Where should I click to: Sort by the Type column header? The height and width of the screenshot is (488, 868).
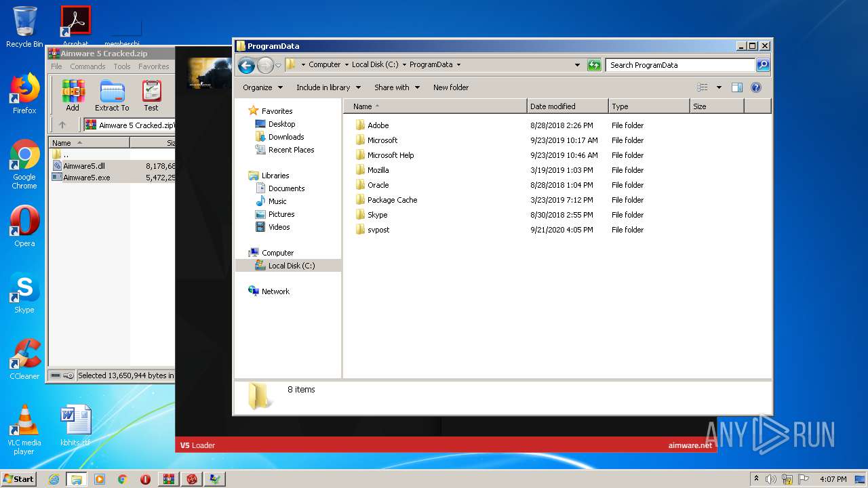click(649, 106)
